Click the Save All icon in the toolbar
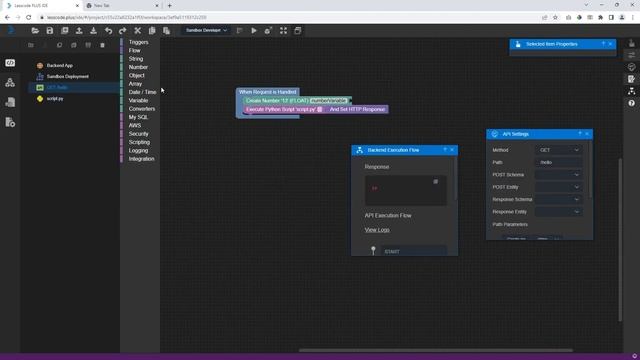This screenshot has height=360, width=640. click(64, 31)
